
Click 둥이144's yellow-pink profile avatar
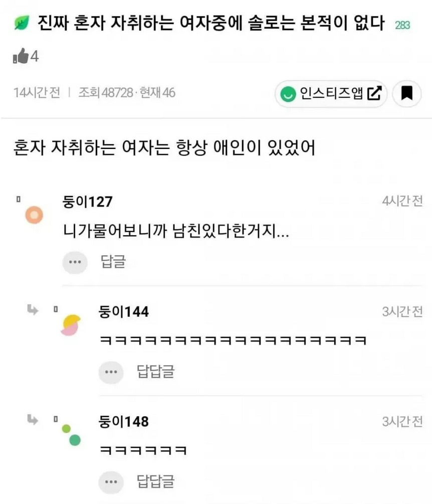[x=71, y=324]
